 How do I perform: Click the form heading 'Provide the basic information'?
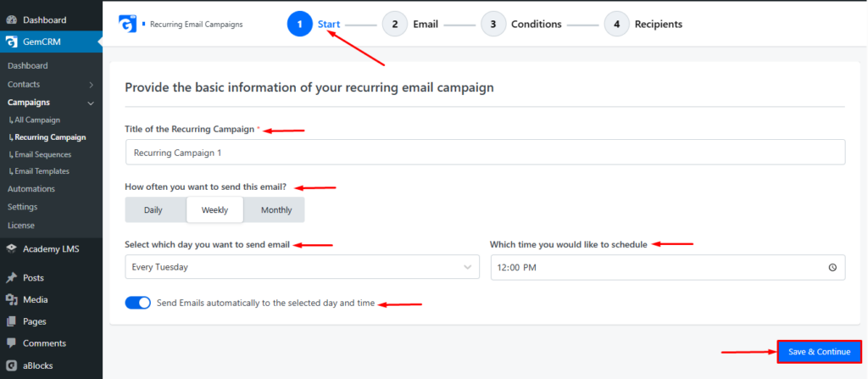[x=309, y=87]
